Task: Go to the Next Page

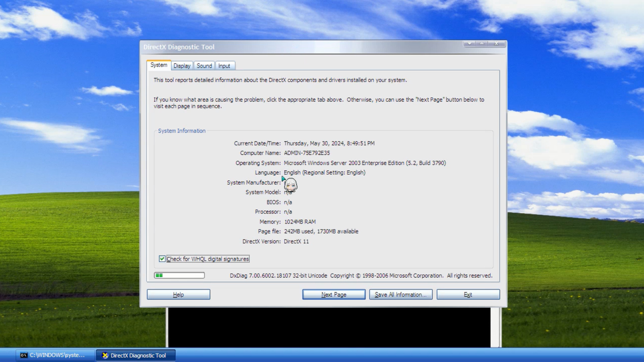Action: coord(334,295)
